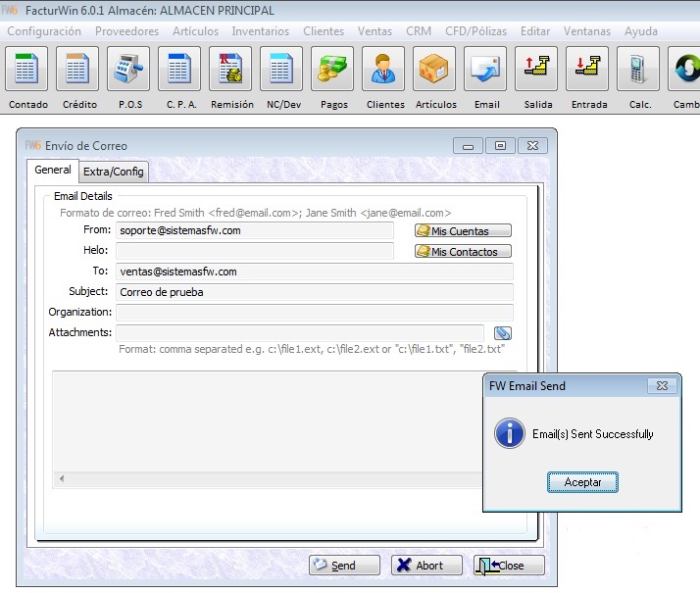The image size is (700, 593).
Task: Click the Organization field
Action: pyautogui.click(x=315, y=313)
